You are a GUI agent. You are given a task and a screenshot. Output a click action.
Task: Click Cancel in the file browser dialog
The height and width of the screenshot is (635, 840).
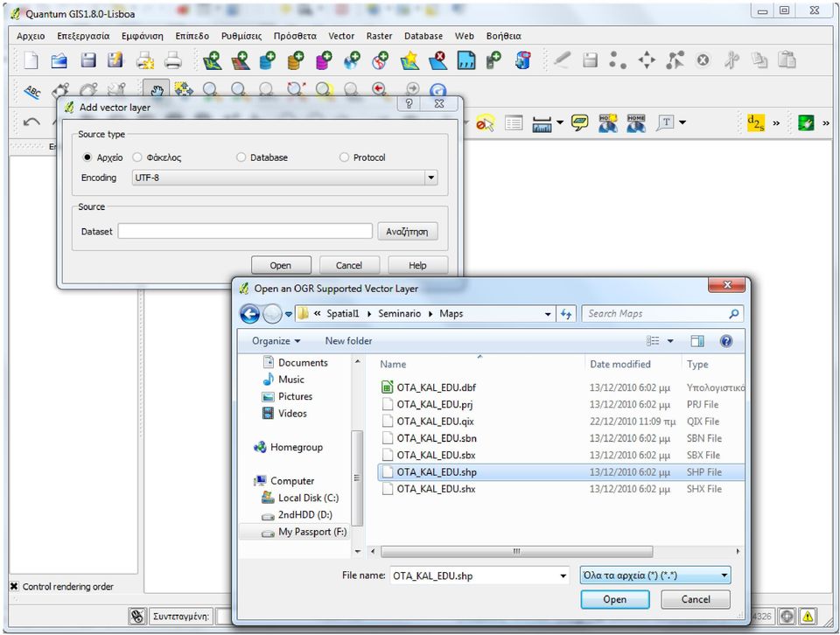tap(696, 599)
